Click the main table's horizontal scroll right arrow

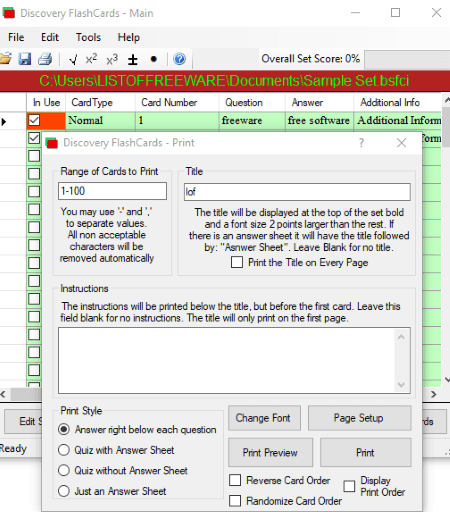[433, 394]
